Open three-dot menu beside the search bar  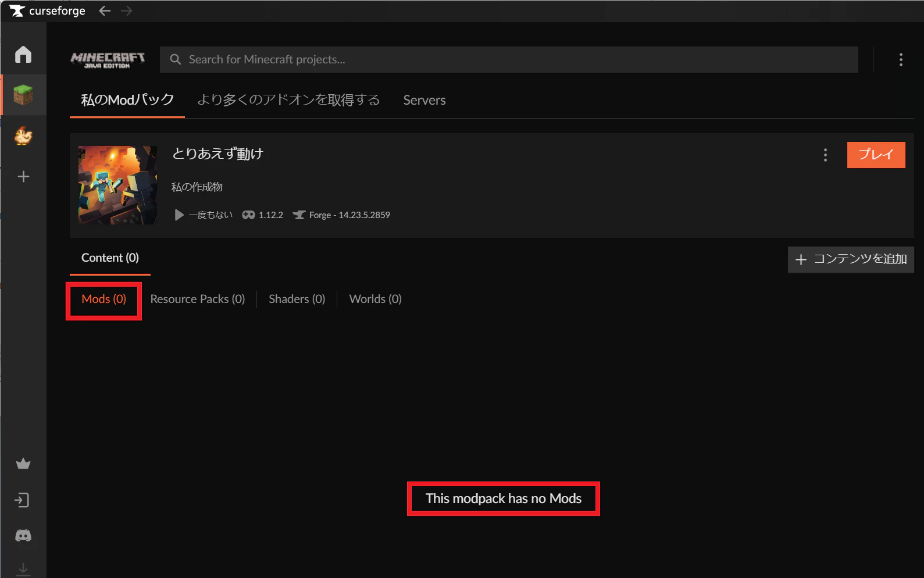tap(901, 59)
